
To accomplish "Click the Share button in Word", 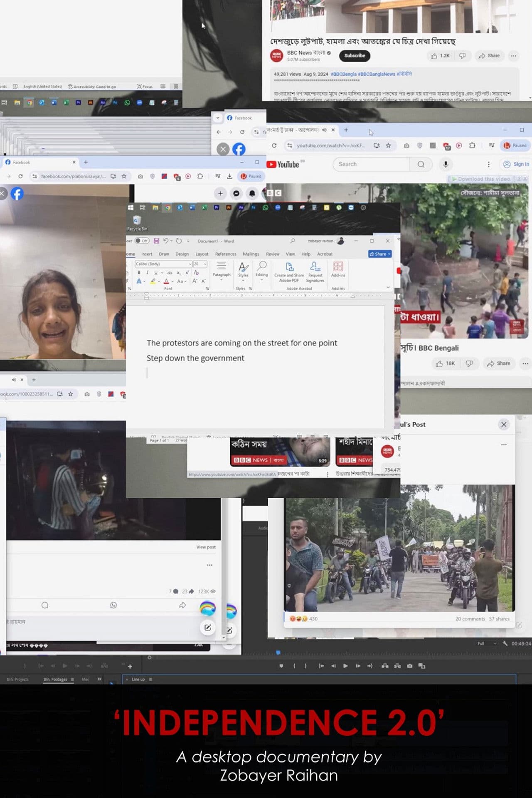I will pos(379,254).
